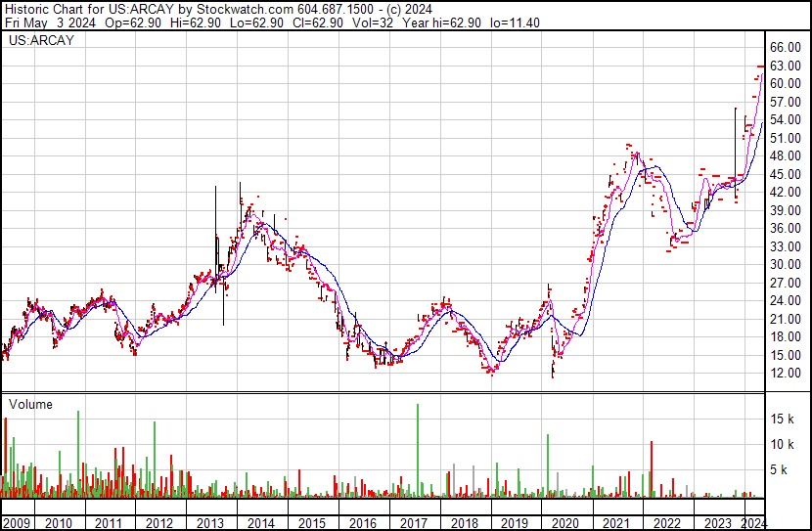This screenshot has width=812, height=531.
Task: Click the 18.00 price axis value
Action: (785, 337)
